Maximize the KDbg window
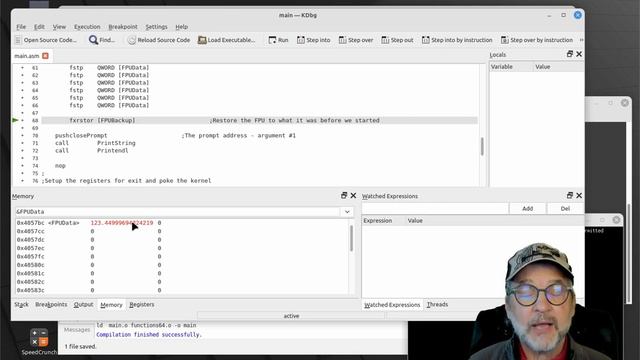The image size is (640, 360). (x=563, y=15)
